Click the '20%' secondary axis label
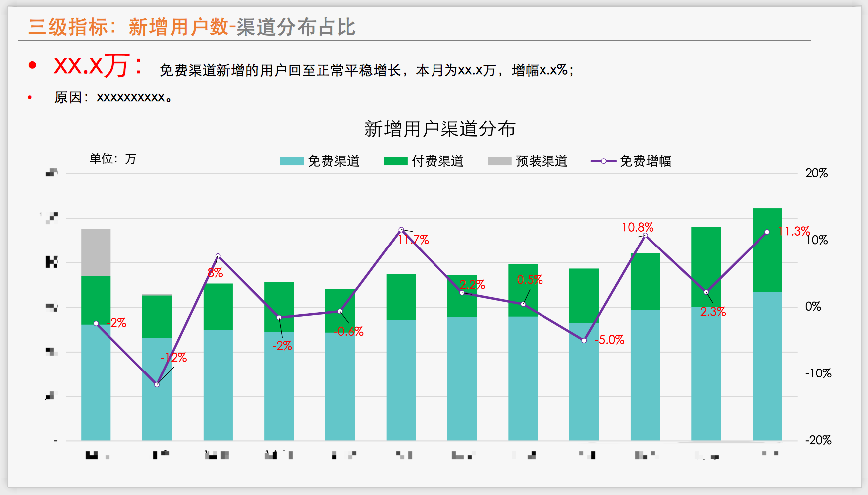Viewport: 868px width, 495px height. [816, 173]
